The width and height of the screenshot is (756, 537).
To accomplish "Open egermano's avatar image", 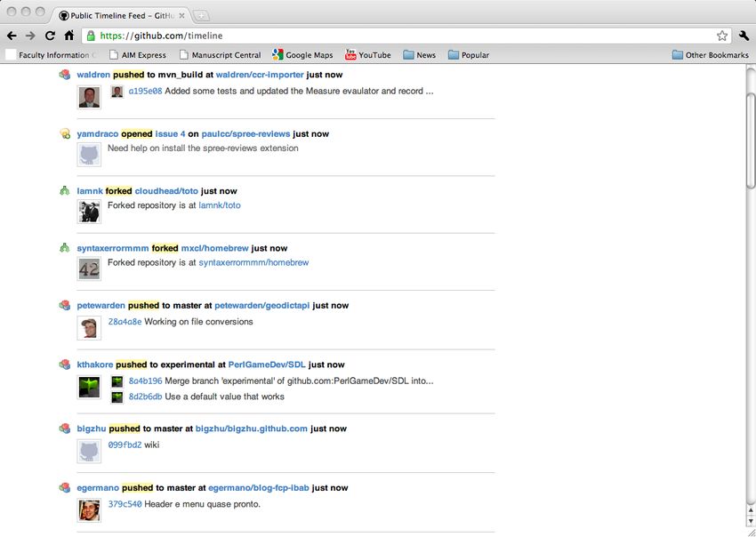I will [89, 510].
